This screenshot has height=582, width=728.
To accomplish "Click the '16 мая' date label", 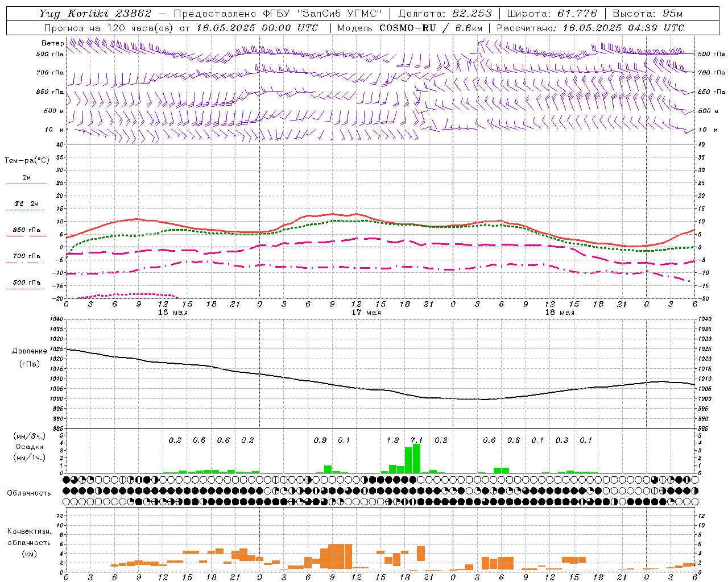I will [x=173, y=313].
